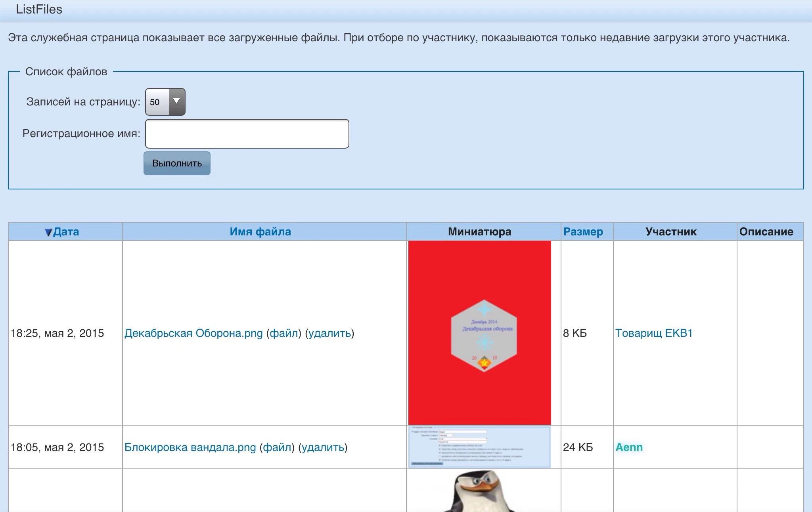Click удалить for Декабрьская Оборона.png
The height and width of the screenshot is (512, 812).
[x=329, y=333]
